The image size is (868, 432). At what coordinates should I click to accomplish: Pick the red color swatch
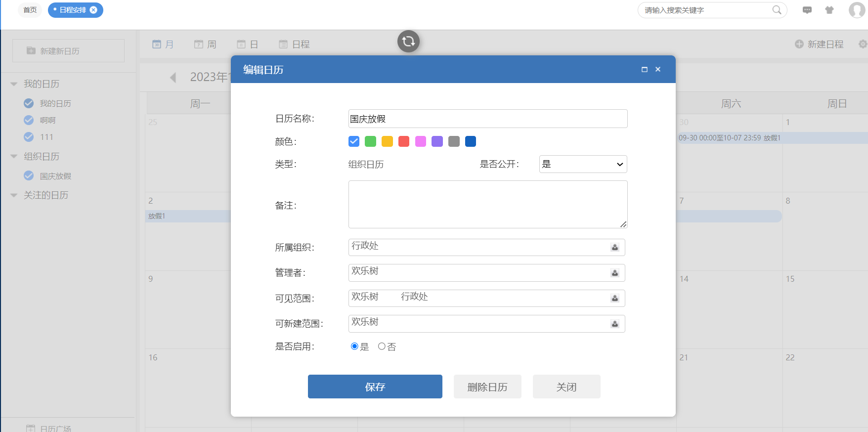coord(404,142)
